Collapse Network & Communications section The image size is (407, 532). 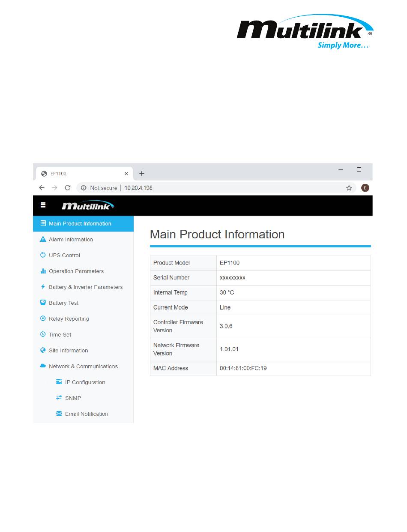pyautogui.click(x=83, y=366)
